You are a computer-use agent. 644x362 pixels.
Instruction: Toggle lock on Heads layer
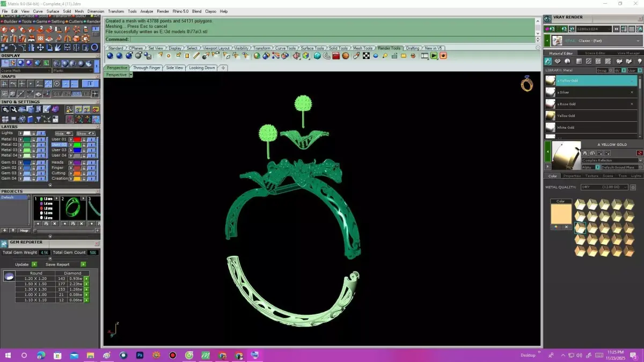click(x=84, y=162)
